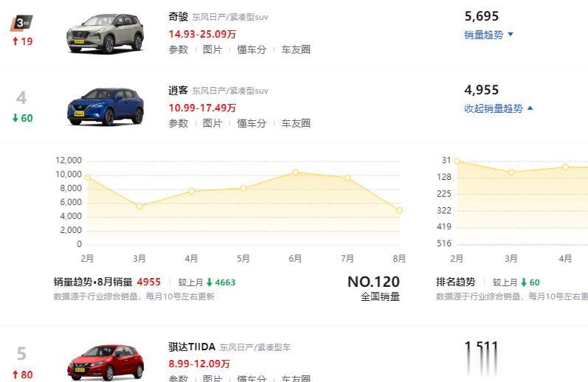
Task: Open the 骐达TIIDA model title link
Action: [192, 347]
